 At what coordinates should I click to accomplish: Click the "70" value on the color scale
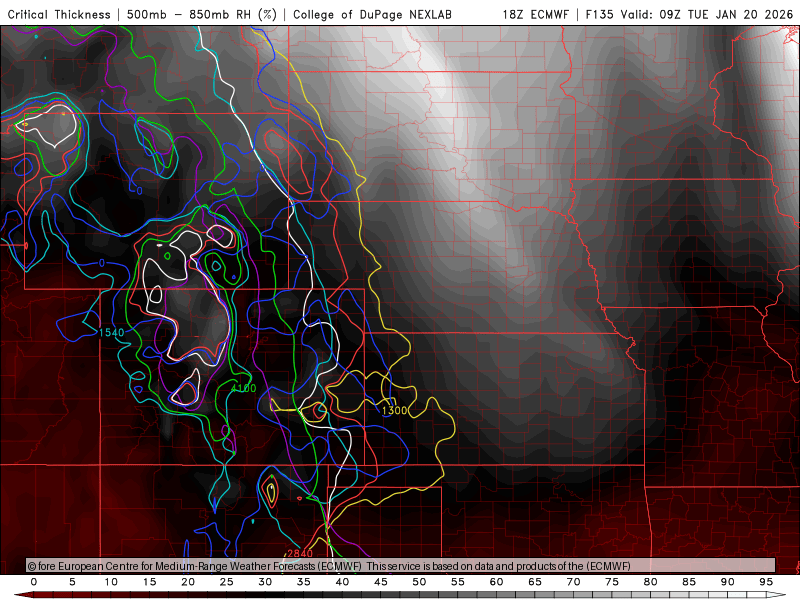573,582
